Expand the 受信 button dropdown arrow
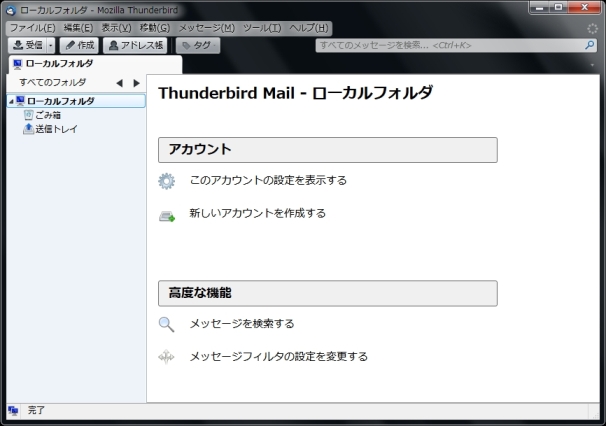 pyautogui.click(x=51, y=45)
